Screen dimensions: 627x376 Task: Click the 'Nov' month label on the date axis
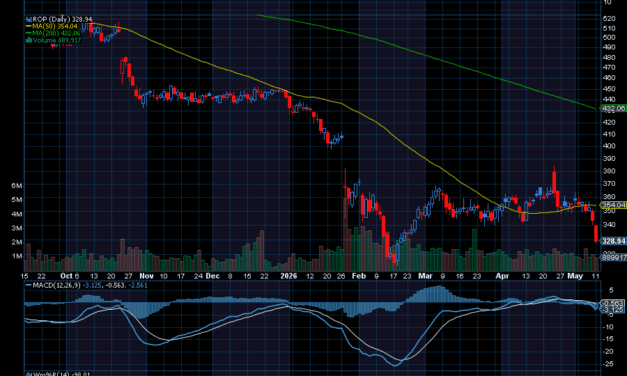[x=146, y=276]
